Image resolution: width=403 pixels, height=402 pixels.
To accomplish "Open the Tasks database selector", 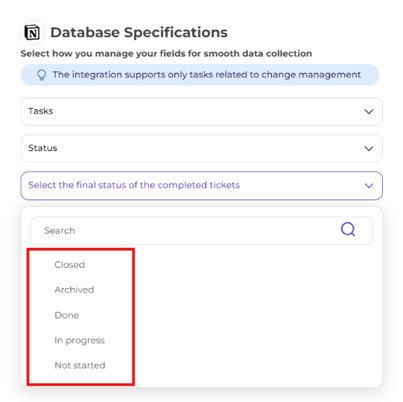I will 201,111.
